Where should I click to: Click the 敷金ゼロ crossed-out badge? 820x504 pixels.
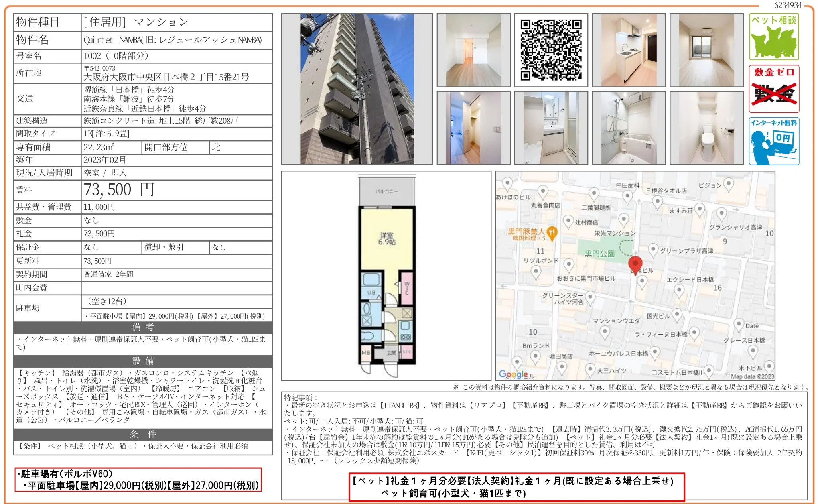coord(774,89)
